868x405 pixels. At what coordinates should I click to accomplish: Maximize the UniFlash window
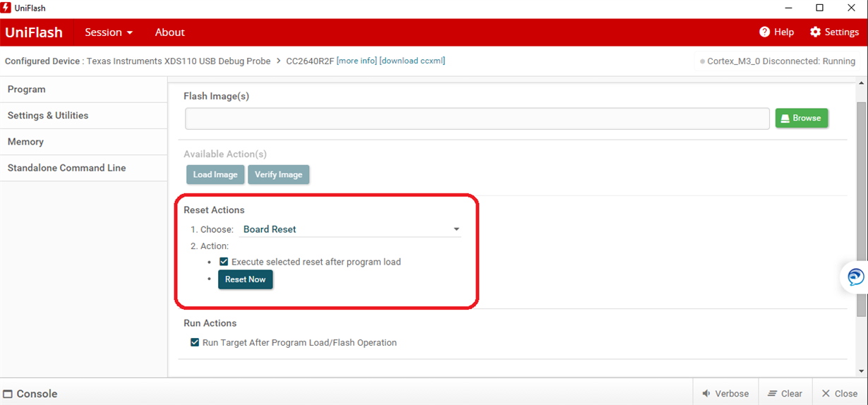(819, 8)
